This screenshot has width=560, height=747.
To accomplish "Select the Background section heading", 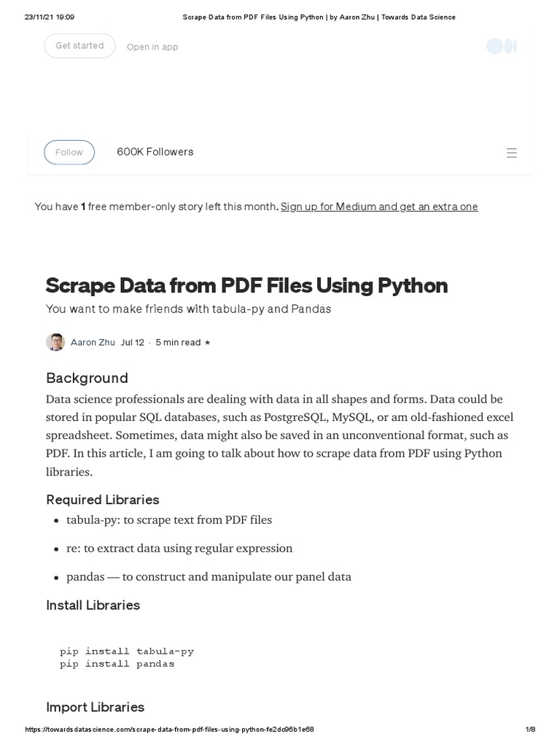I will click(87, 378).
